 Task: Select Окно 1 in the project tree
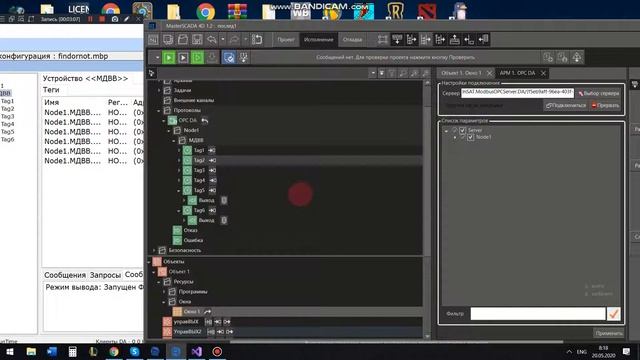[x=192, y=311]
